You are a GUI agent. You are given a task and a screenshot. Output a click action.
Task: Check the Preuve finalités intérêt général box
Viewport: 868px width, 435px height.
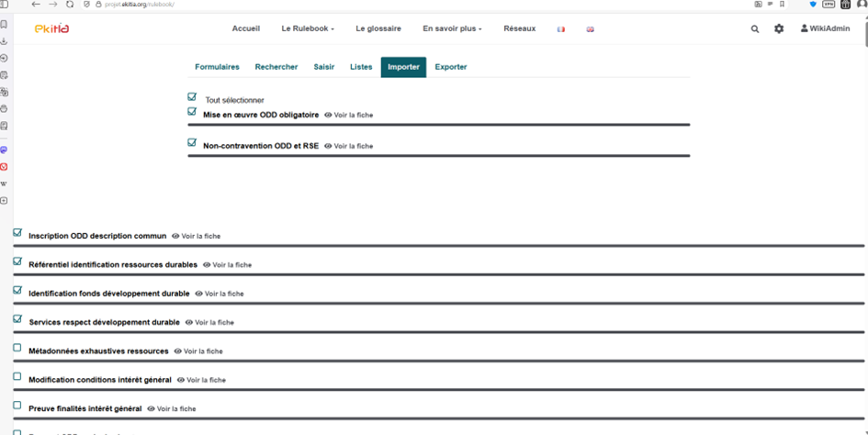(17, 405)
